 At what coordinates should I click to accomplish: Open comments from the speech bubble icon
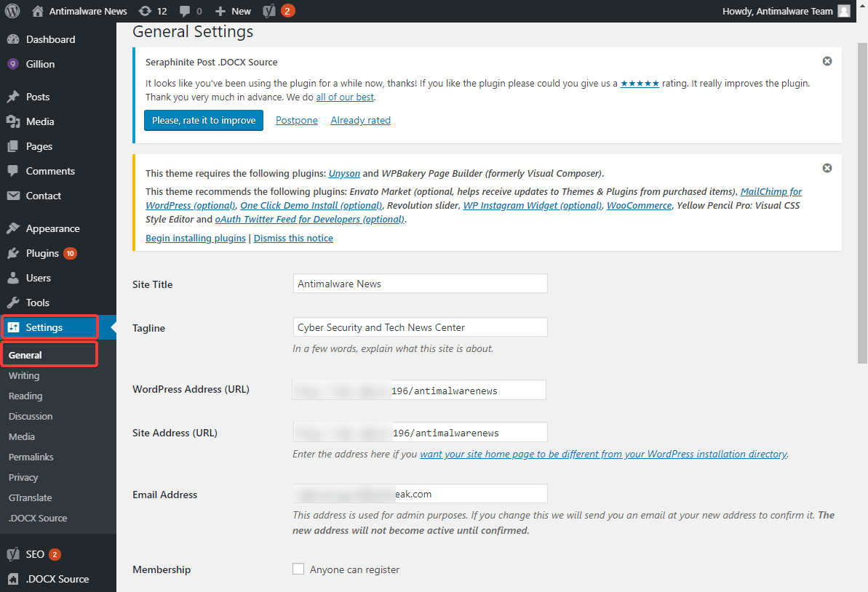[183, 11]
